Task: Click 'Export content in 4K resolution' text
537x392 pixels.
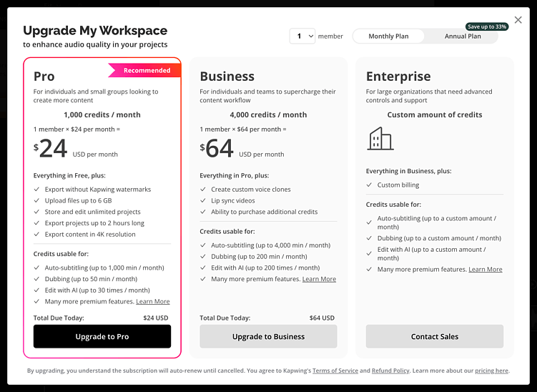Action: pyautogui.click(x=90, y=235)
